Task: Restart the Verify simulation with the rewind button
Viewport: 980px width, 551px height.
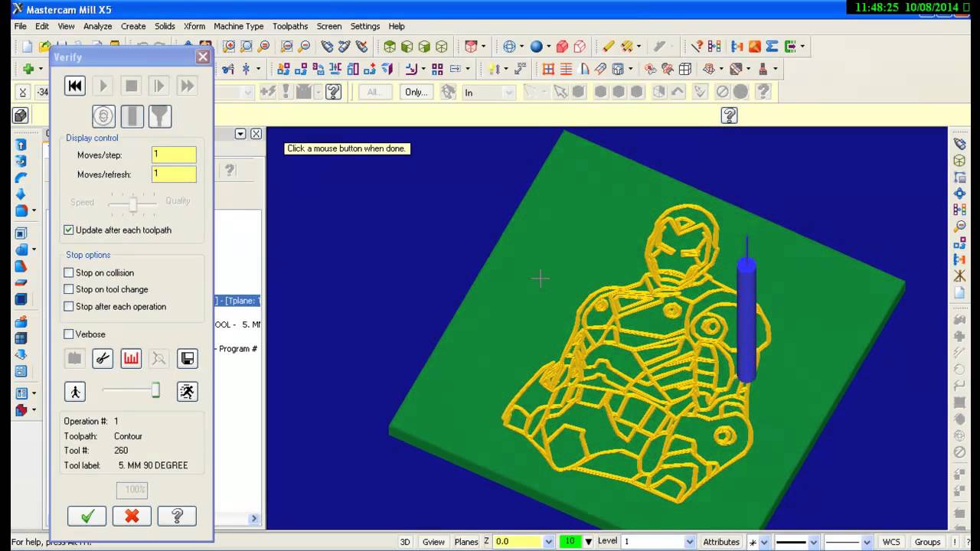Action: click(74, 86)
